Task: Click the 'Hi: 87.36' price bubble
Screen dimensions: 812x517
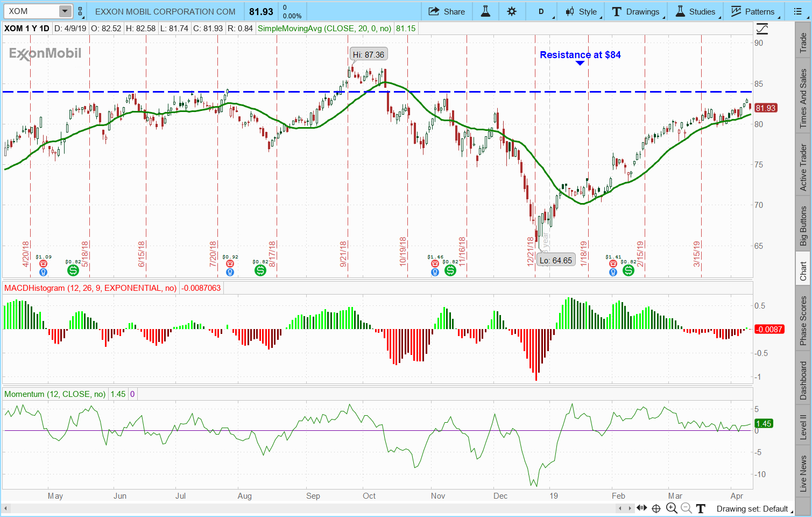Action: pos(369,54)
